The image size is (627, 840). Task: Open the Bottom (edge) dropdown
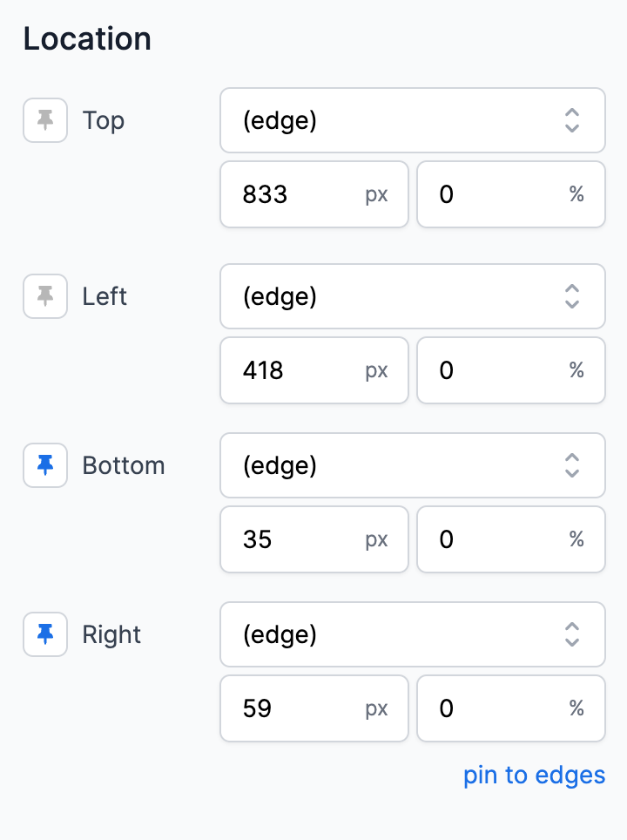[x=412, y=465]
